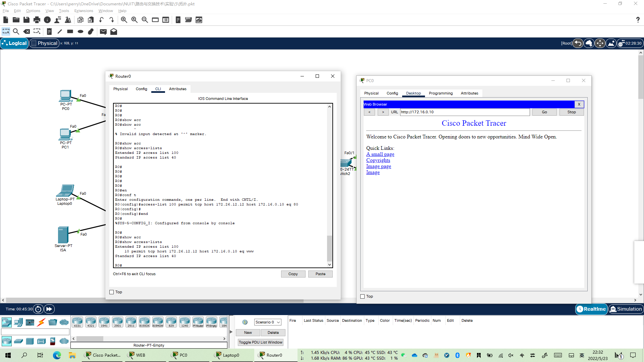Enable the Top checkbox in PC0 window

click(x=363, y=297)
